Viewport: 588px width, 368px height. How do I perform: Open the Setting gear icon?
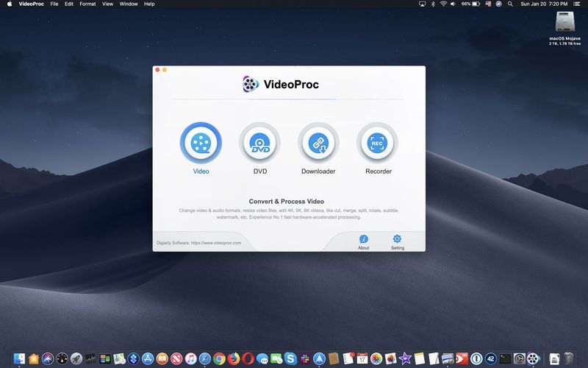397,238
